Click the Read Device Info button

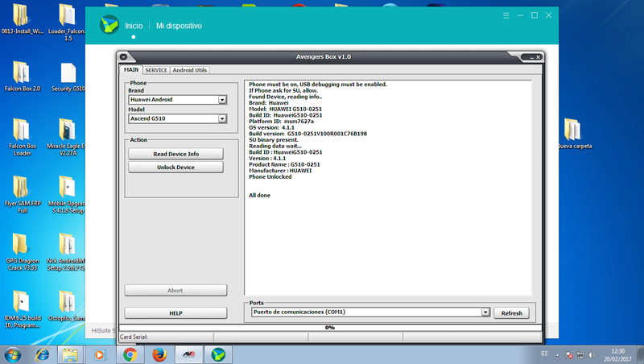pyautogui.click(x=175, y=154)
